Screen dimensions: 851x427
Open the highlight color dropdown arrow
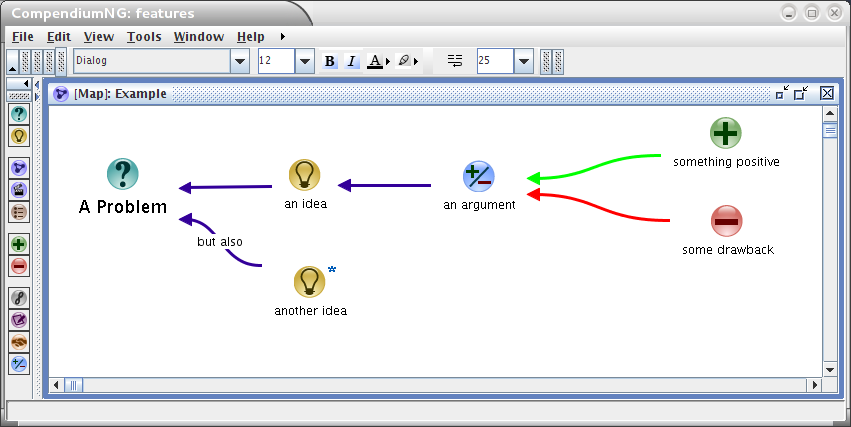point(416,61)
